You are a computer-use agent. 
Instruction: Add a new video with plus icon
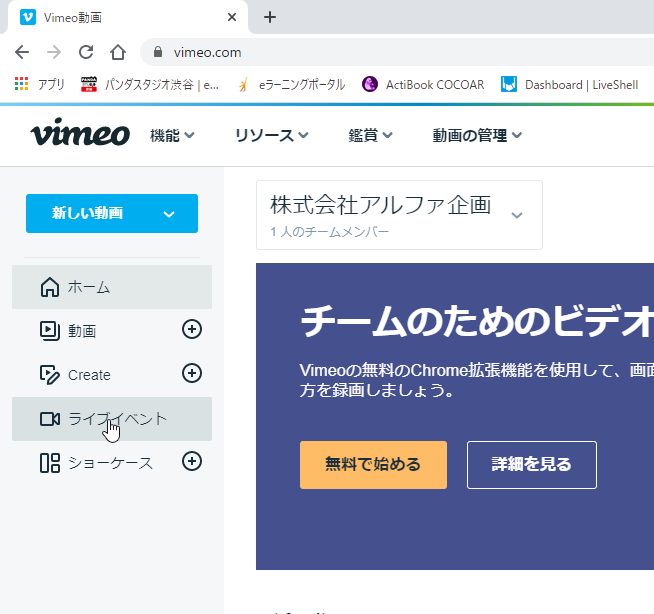(192, 329)
